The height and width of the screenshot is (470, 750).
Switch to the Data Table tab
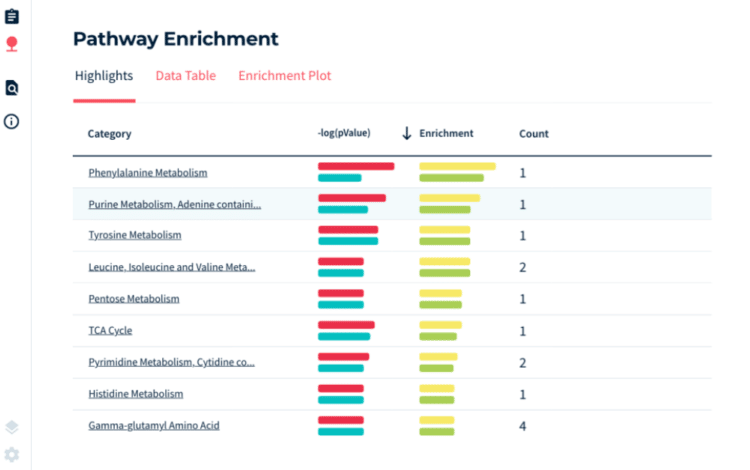(x=185, y=76)
